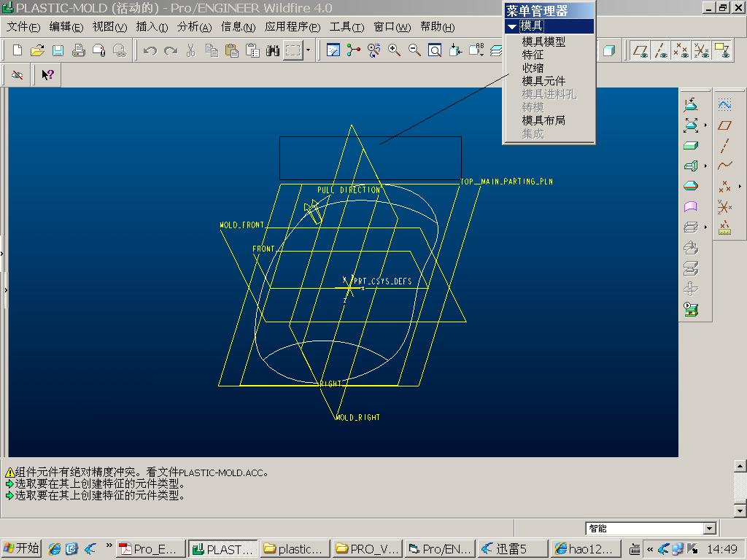Image resolution: width=747 pixels, height=560 pixels.
Task: Save the model with the floppy disk icon
Action: point(58,50)
